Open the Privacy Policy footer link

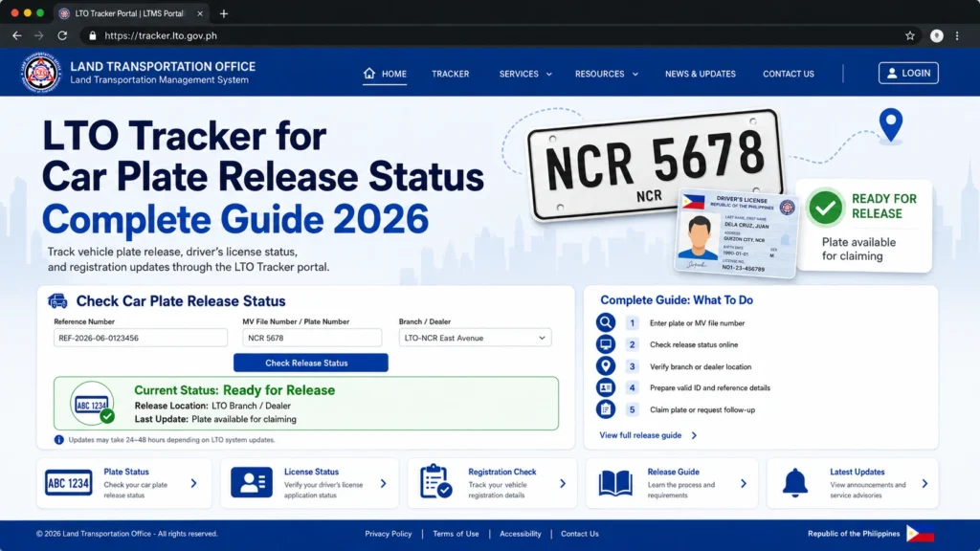[x=389, y=534]
